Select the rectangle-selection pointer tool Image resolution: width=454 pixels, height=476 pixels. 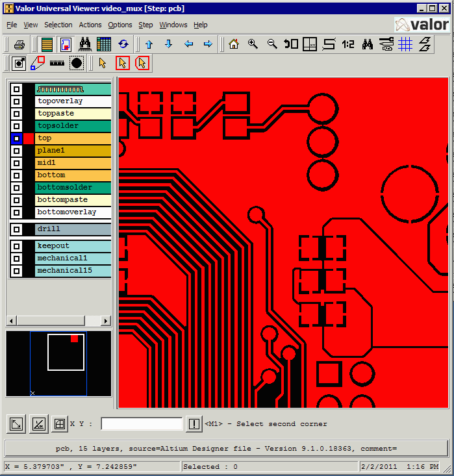tap(123, 63)
